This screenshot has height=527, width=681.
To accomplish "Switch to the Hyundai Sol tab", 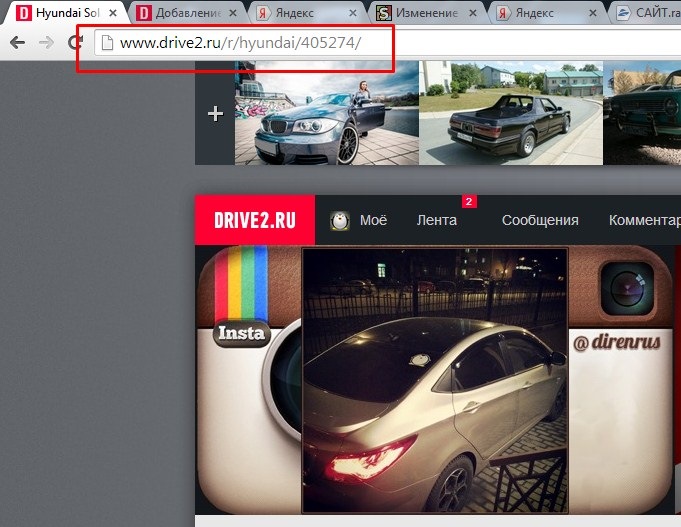I will point(66,13).
